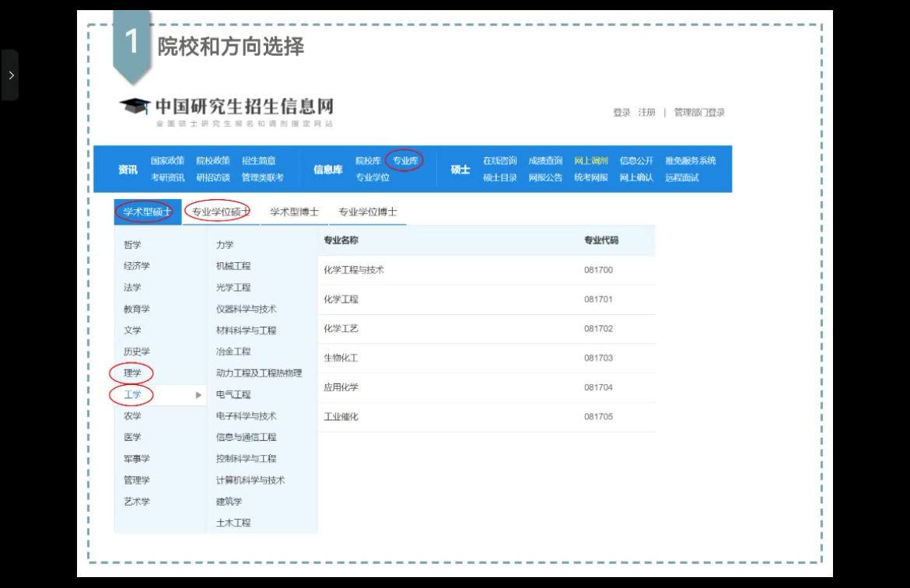Viewport: 910px width, 588px height.
Task: Open the 专业学位博士 tab
Action: [x=367, y=212]
